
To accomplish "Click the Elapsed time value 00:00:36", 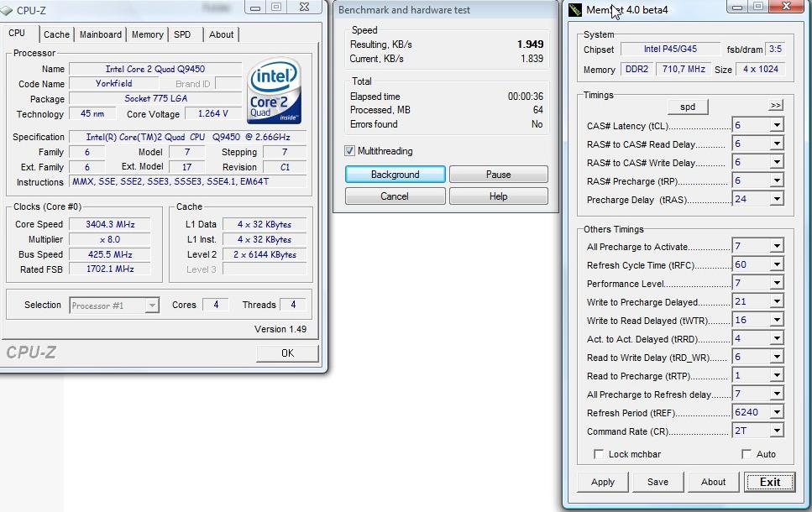I will (526, 97).
